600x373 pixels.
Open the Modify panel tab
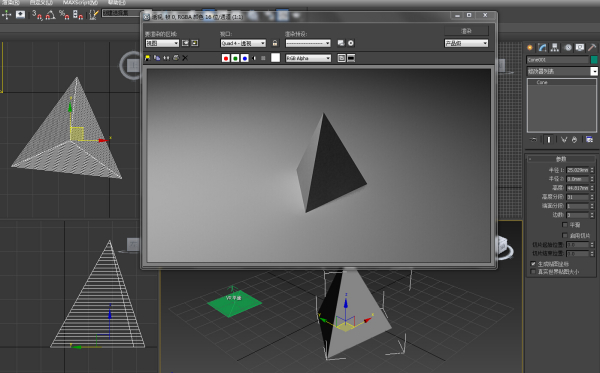click(543, 47)
